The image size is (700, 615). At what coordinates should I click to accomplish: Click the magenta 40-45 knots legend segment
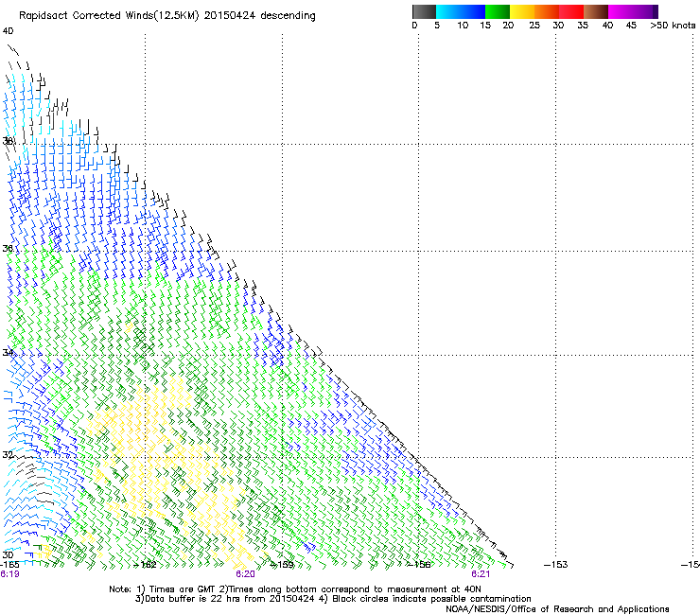coord(621,11)
